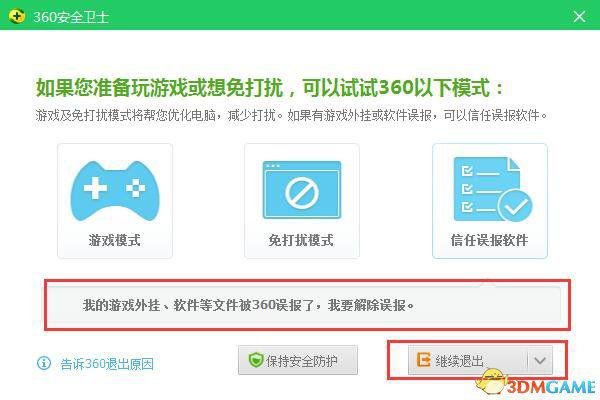Click the orange icon on 继续退出 button

422,361
